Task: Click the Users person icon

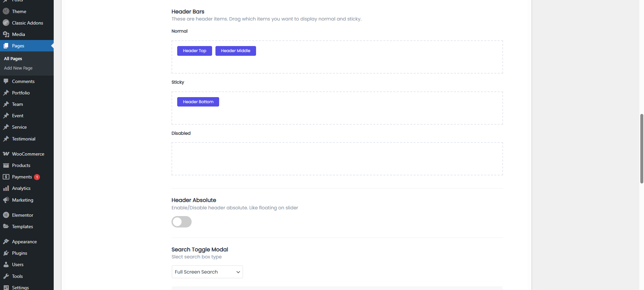Action: pos(6,264)
